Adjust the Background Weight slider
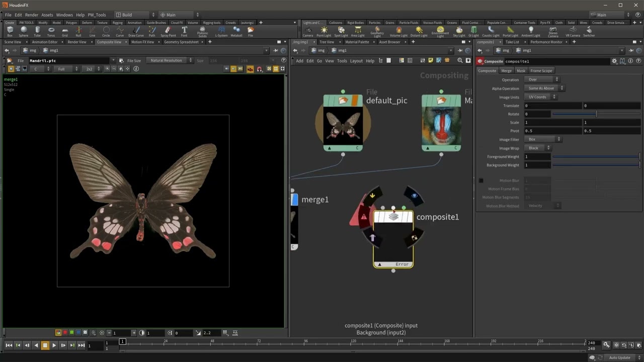The width and height of the screenshot is (644, 362). coord(596,165)
